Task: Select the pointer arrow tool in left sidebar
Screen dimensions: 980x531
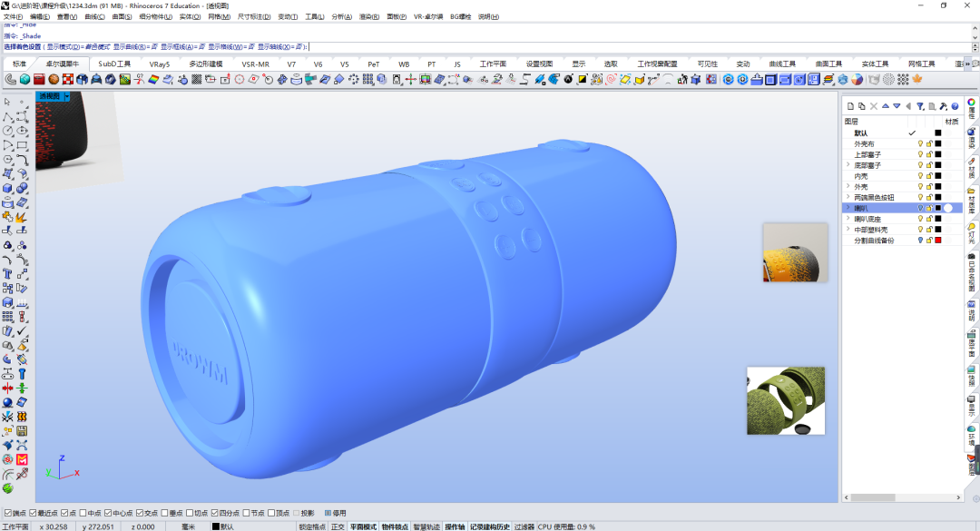Action: pyautogui.click(x=7, y=102)
